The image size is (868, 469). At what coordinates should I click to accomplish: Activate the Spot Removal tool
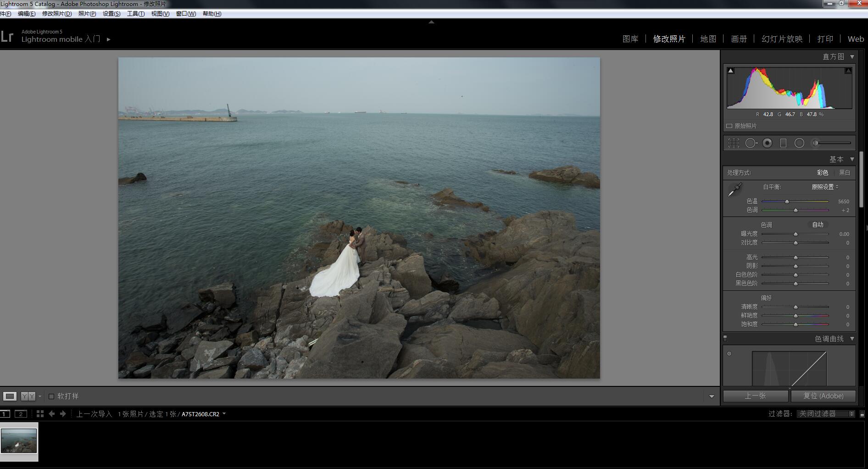click(751, 143)
